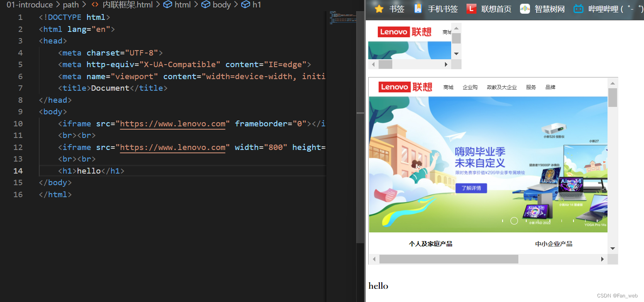
Task: Click 01-introduce in the editor breadcrumb
Action: pyautogui.click(x=30, y=5)
